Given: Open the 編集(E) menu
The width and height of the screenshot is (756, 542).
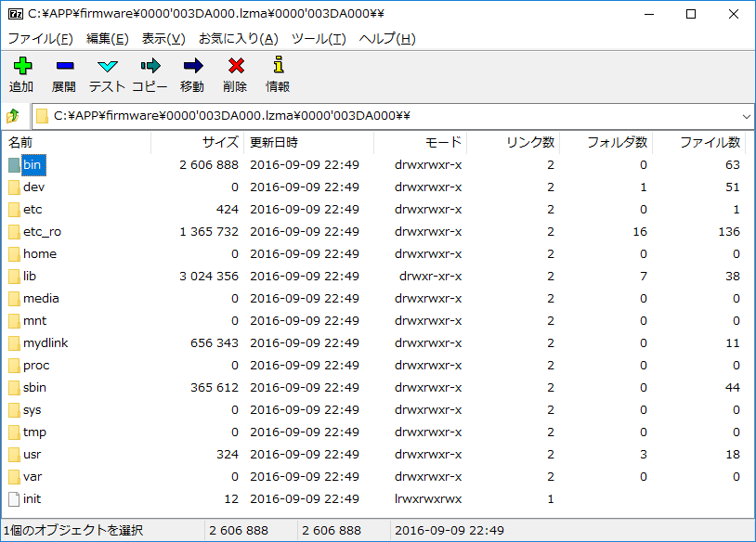Looking at the screenshot, I should (x=108, y=39).
